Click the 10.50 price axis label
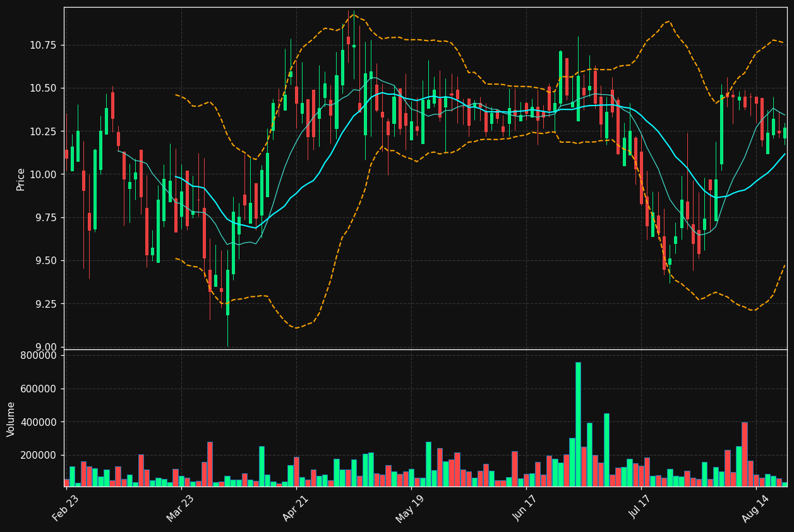Image resolution: width=794 pixels, height=532 pixels. pyautogui.click(x=44, y=88)
